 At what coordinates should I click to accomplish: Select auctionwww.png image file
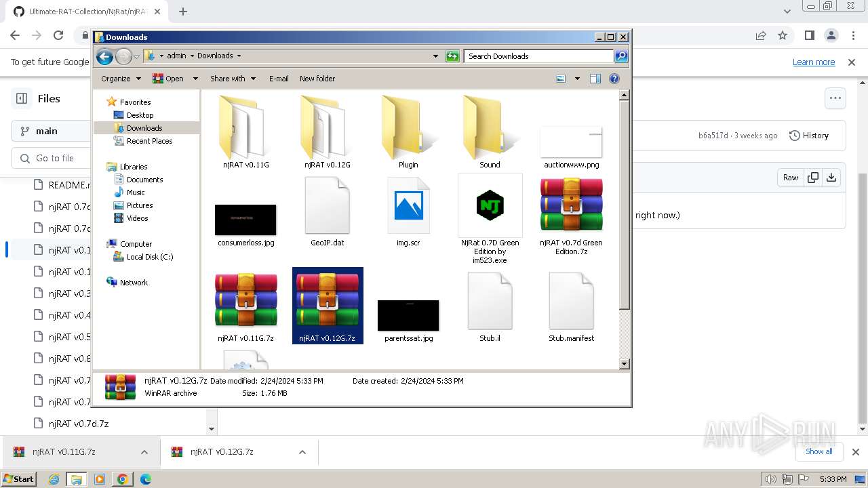pos(571,147)
